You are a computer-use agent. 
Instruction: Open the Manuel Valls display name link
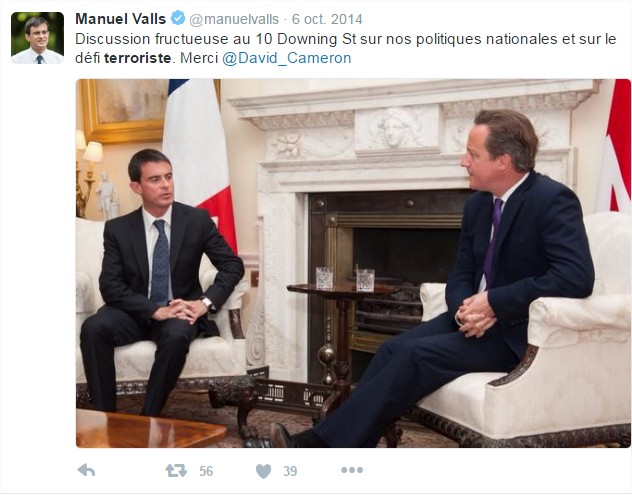tap(121, 19)
